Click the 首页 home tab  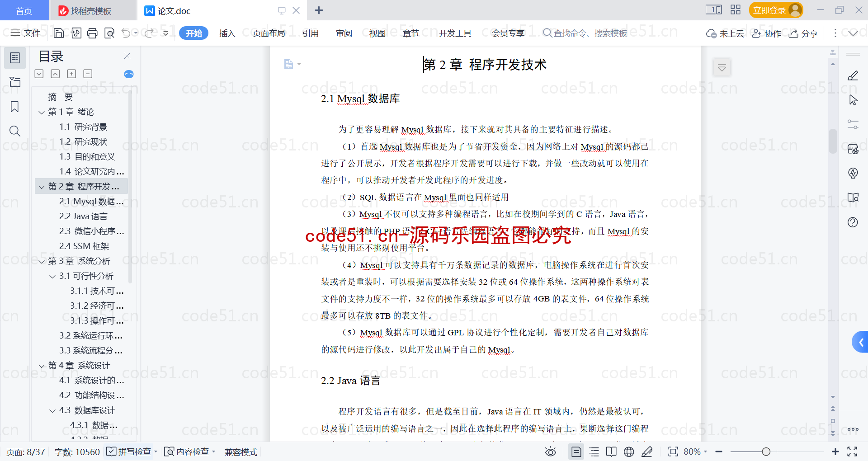click(24, 10)
